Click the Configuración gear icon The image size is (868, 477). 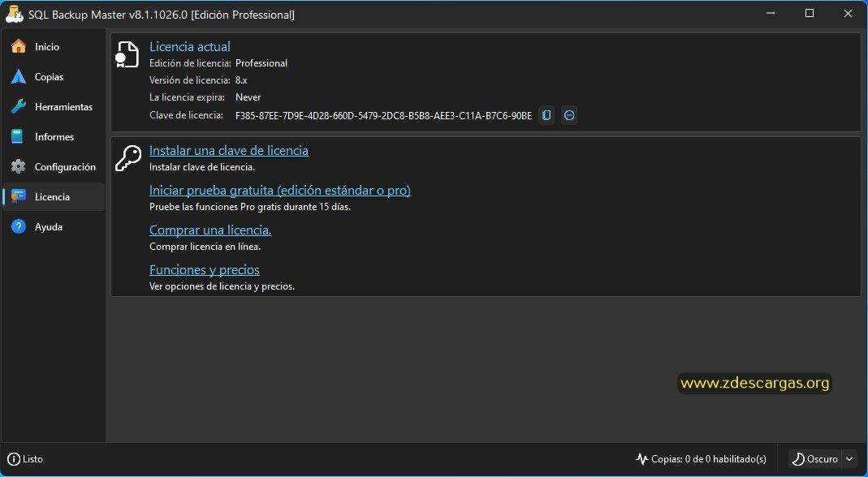click(x=18, y=166)
